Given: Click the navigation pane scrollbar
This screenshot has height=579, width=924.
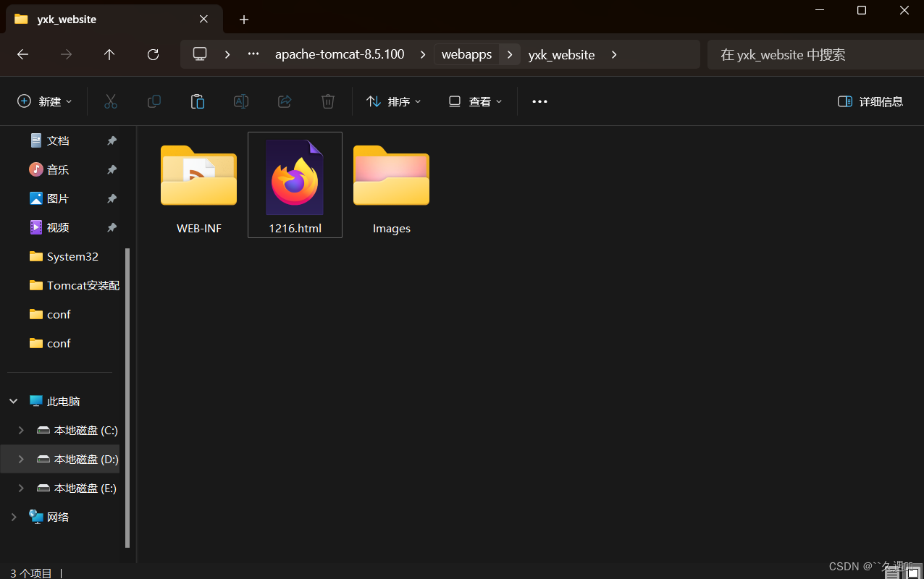Looking at the screenshot, I should pyautogui.click(x=128, y=398).
